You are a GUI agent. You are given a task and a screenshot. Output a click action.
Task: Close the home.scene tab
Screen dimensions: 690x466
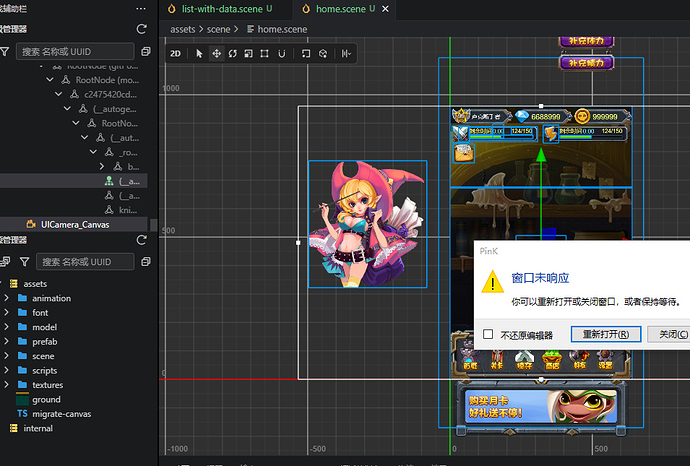(385, 9)
